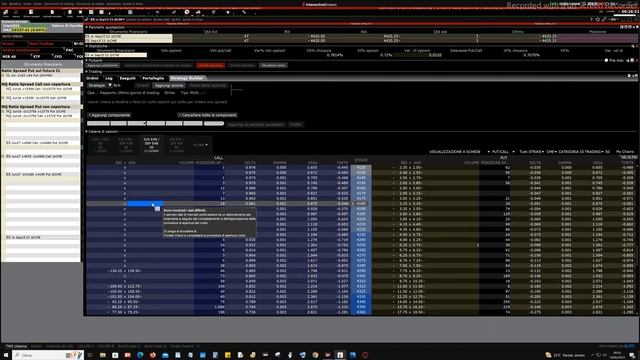
Task: Click the STRIKE column header
Action: tap(361, 160)
